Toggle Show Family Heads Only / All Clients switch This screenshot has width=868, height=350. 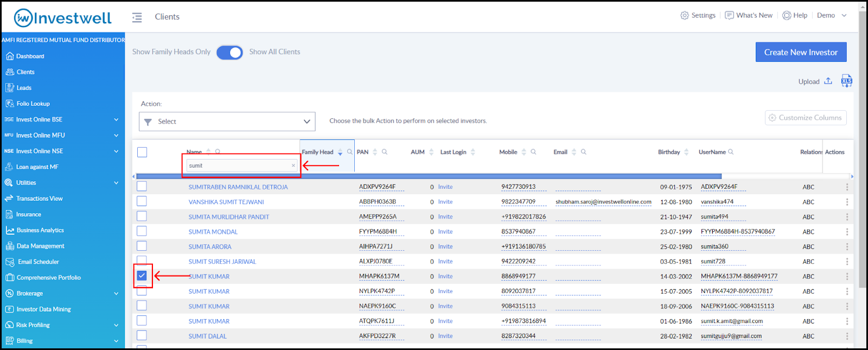pos(229,52)
